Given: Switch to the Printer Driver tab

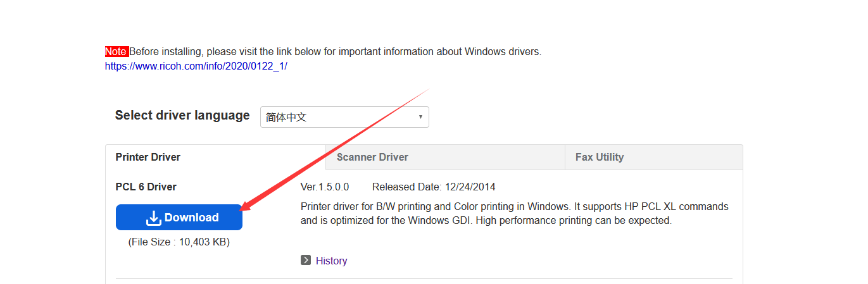Looking at the screenshot, I should pos(215,157).
